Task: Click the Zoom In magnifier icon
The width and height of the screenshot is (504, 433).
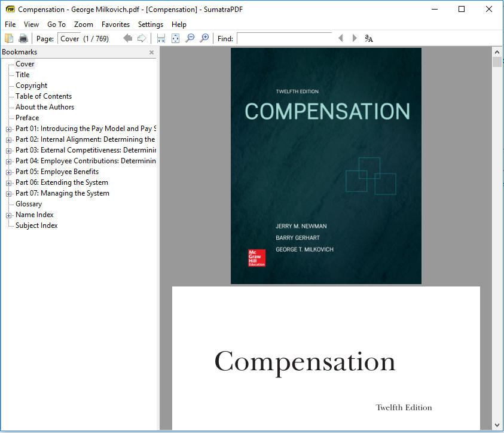Action: coord(204,38)
